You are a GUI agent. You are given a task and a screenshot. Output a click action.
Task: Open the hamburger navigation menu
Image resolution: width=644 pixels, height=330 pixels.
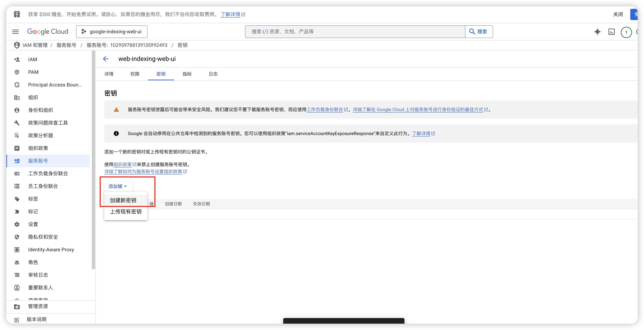[16, 32]
